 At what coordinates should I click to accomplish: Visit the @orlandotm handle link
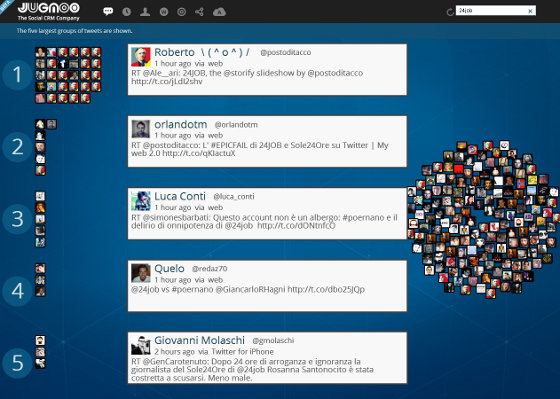236,125
